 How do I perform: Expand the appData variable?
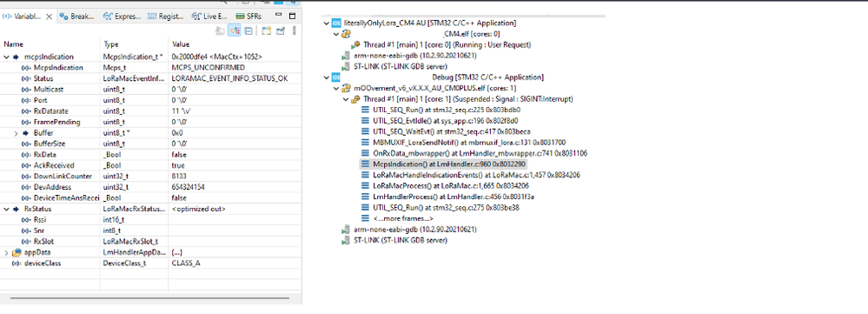click(6, 252)
